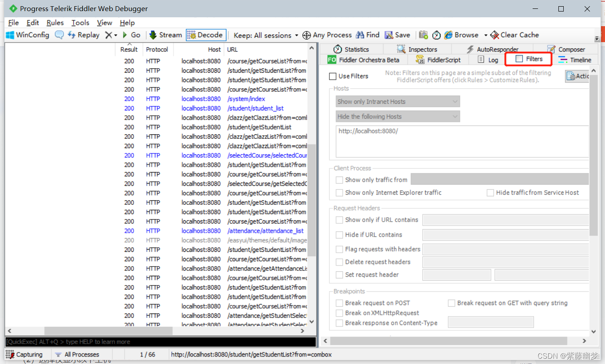Viewport: 605px width, 364px height.
Task: Open the Remove sessions X menu
Action: coord(111,35)
